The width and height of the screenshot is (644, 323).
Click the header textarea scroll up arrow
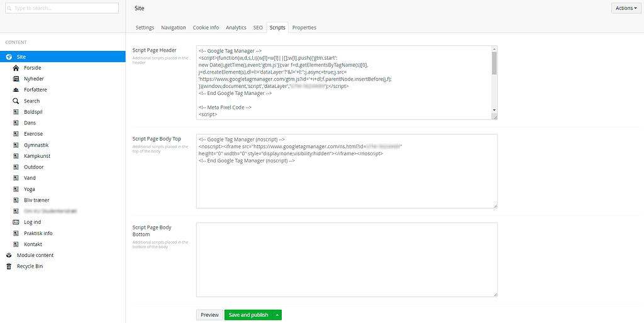494,48
